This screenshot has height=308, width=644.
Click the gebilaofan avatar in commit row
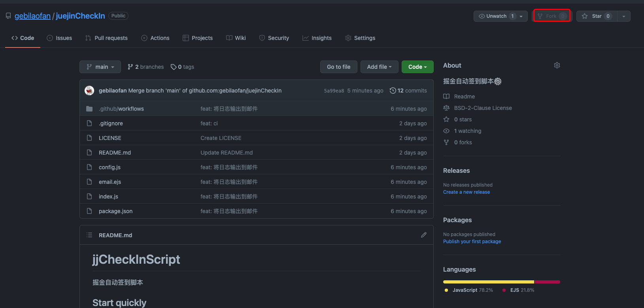pos(89,91)
